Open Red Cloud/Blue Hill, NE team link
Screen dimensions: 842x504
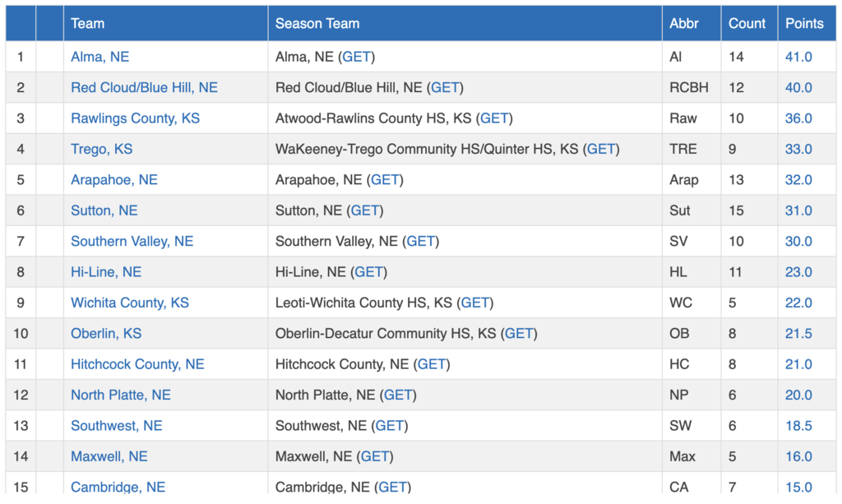(144, 87)
